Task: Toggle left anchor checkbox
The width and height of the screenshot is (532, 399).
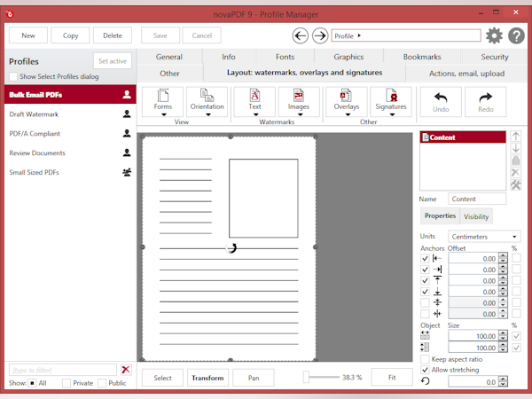Action: 425,259
